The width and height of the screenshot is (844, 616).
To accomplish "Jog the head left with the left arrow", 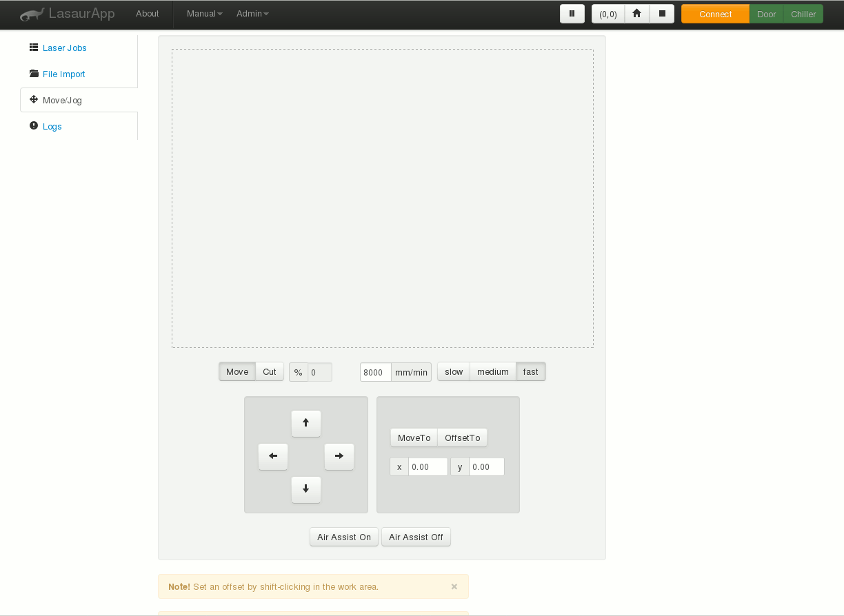I will [x=273, y=456].
